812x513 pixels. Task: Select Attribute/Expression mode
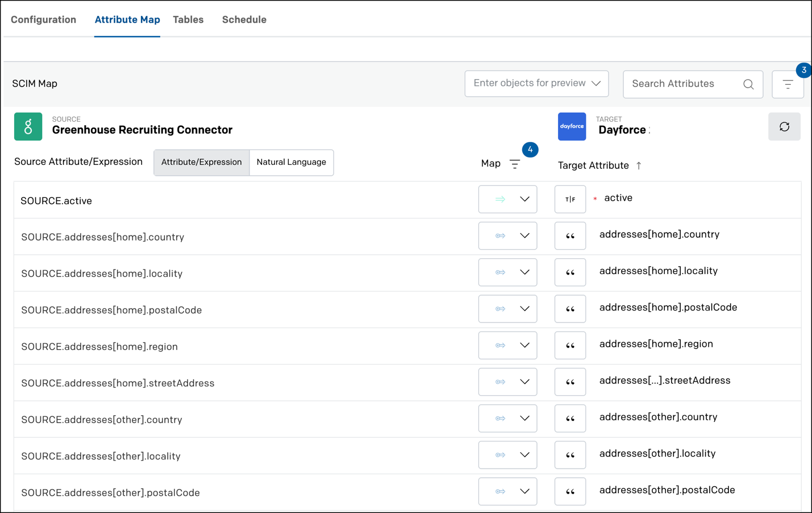pos(202,162)
